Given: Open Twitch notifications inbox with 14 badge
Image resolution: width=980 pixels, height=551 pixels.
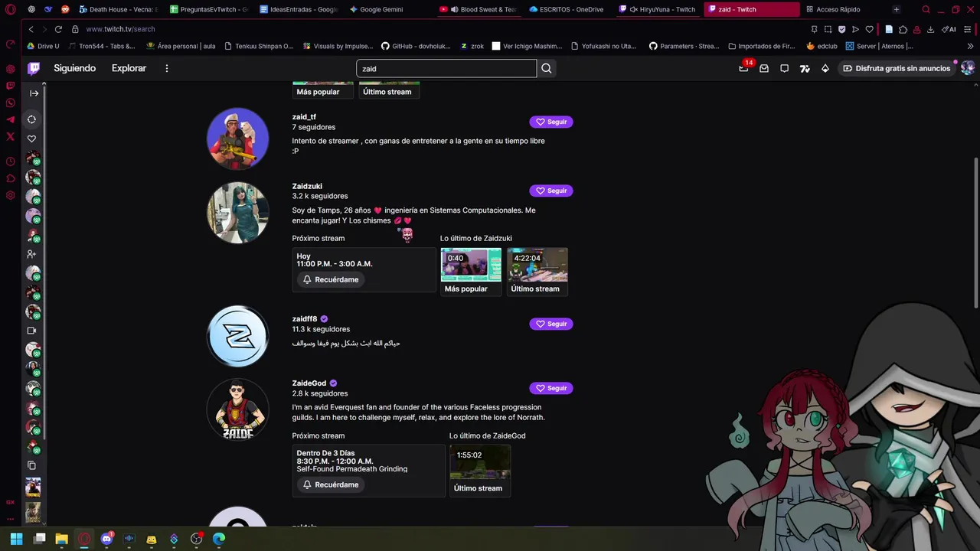Looking at the screenshot, I should tap(743, 68).
